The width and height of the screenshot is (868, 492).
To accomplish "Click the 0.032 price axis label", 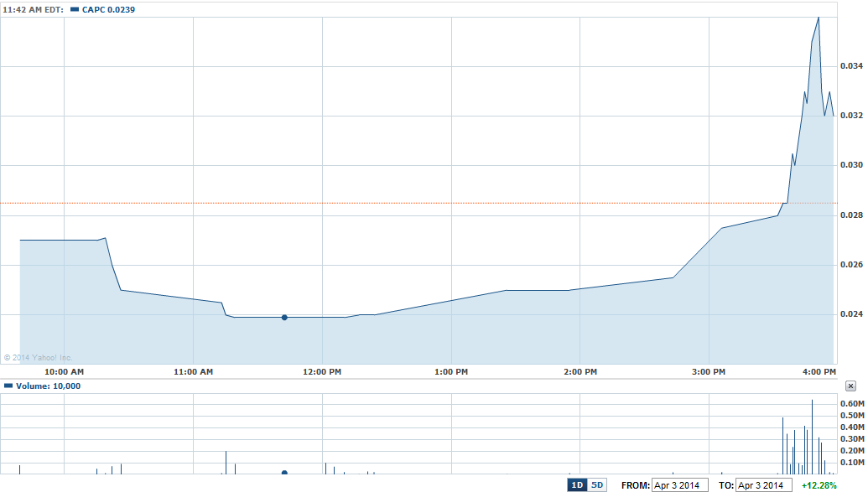I will pyautogui.click(x=851, y=115).
